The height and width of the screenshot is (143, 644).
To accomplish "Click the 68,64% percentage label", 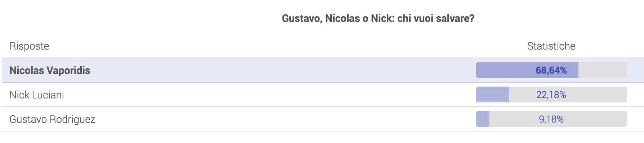I will 551,70.
